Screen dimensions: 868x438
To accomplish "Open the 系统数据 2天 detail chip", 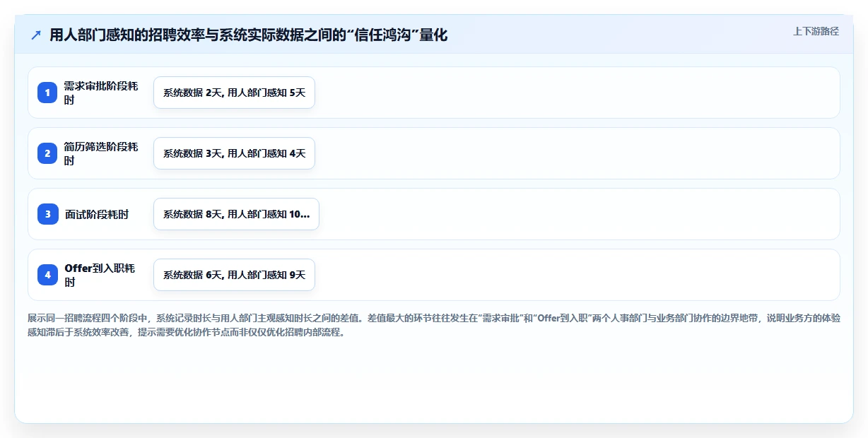I will click(234, 93).
